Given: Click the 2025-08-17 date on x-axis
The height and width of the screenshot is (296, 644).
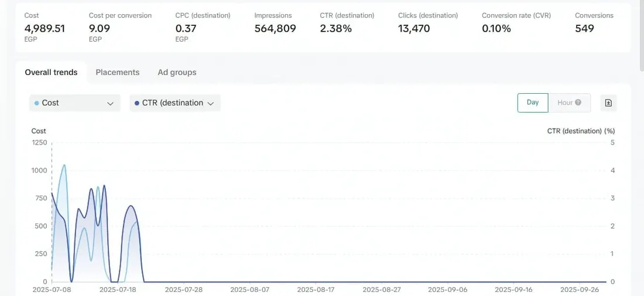Looking at the screenshot, I should 316,290.
